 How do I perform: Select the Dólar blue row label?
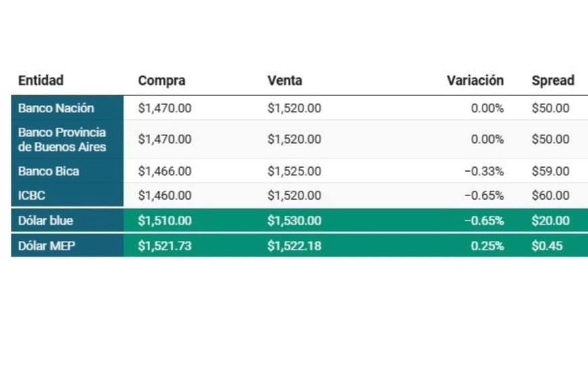coord(45,221)
